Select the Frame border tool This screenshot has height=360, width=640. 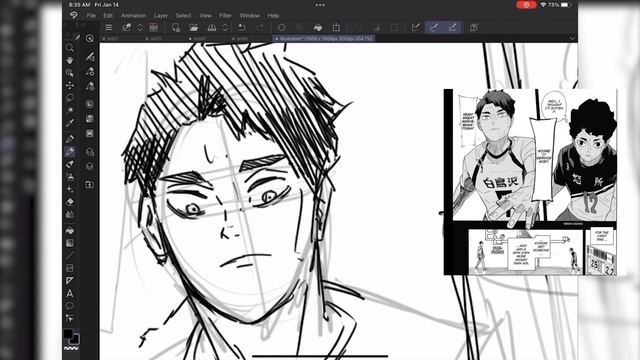(70, 268)
